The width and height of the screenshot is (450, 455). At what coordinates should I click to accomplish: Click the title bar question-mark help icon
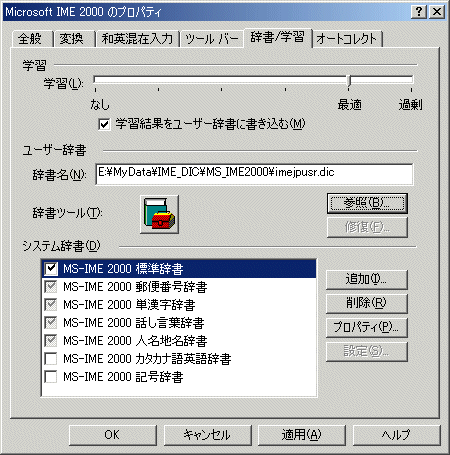(419, 12)
